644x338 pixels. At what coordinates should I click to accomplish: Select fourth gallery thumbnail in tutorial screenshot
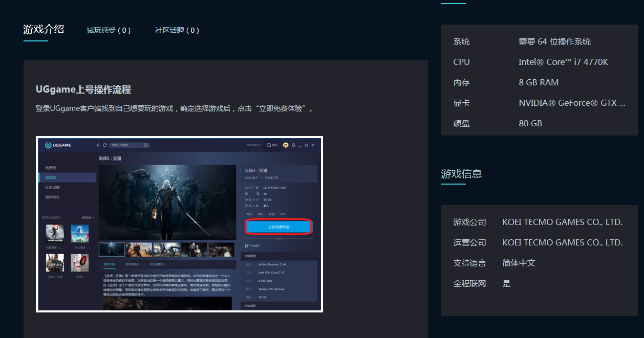tap(194, 249)
